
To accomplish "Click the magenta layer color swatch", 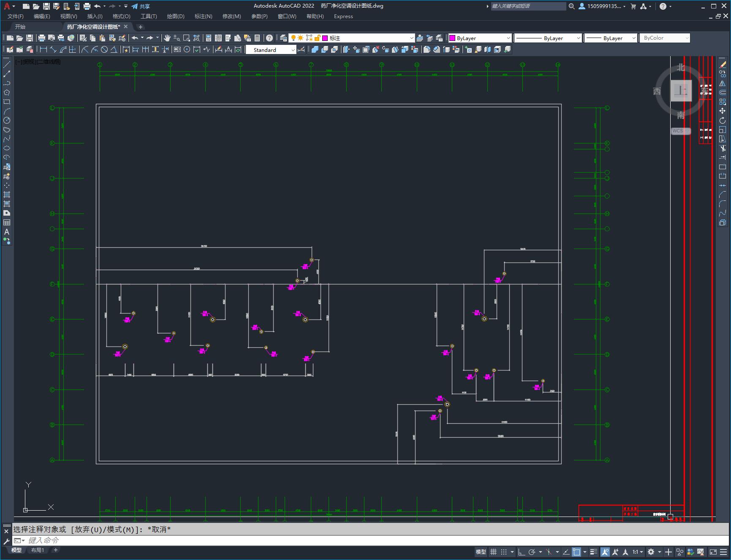I will click(325, 38).
